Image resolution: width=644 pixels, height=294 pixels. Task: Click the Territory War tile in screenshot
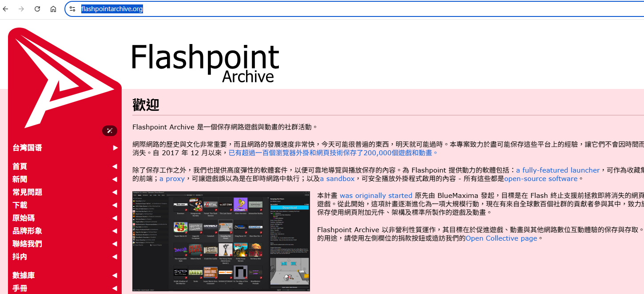coord(255,250)
